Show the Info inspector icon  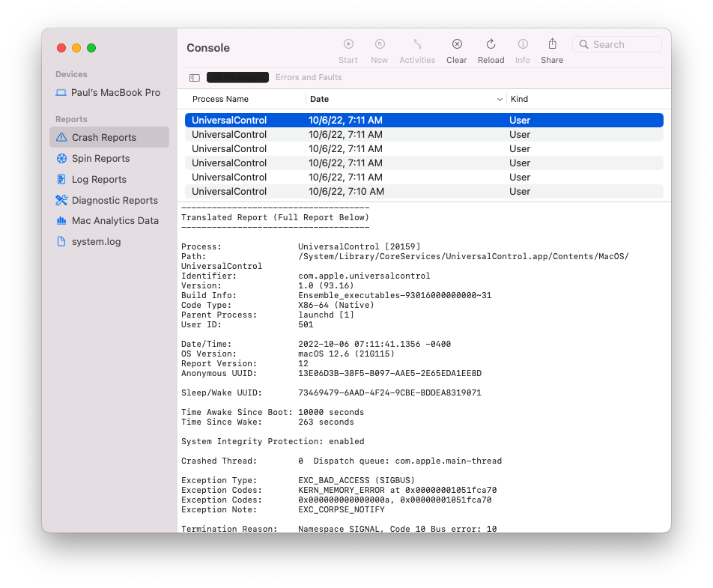(x=523, y=44)
